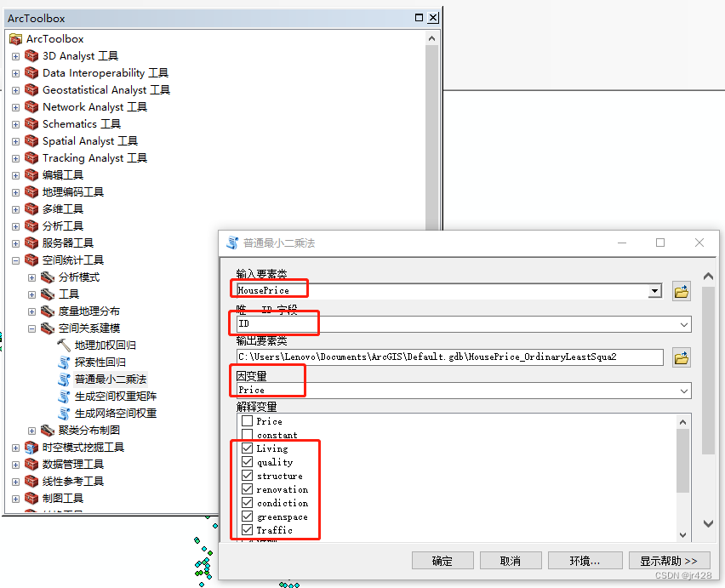Click the 生成网络空间权重 script icon

click(x=64, y=414)
